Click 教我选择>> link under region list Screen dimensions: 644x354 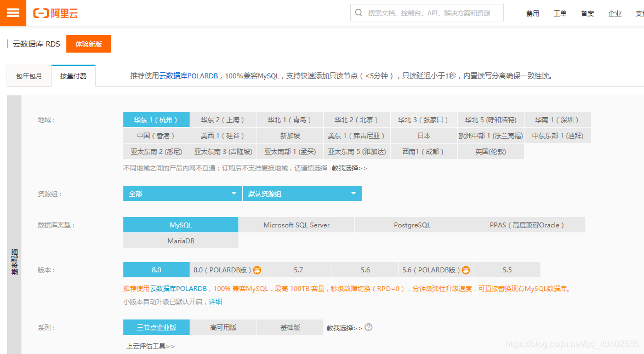(350, 168)
